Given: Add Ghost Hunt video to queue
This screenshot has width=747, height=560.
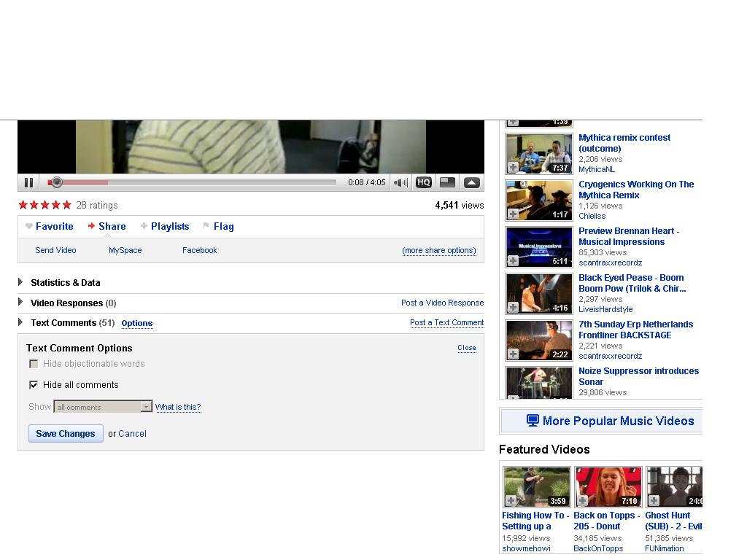Looking at the screenshot, I should coord(654,501).
